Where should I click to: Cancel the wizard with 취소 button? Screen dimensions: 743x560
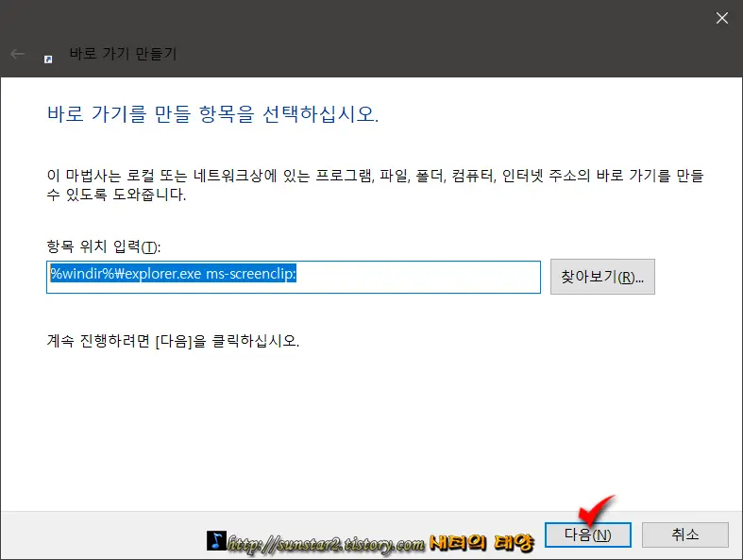pos(684,535)
